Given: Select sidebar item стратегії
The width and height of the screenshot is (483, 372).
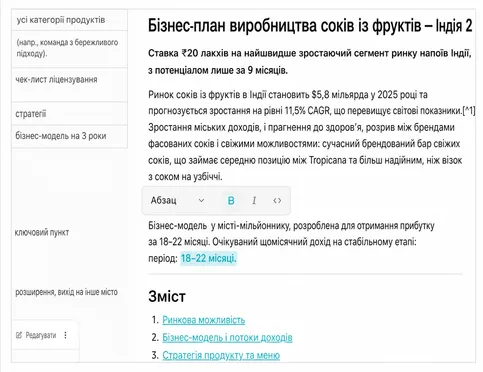Looking at the screenshot, I should 69,114.
